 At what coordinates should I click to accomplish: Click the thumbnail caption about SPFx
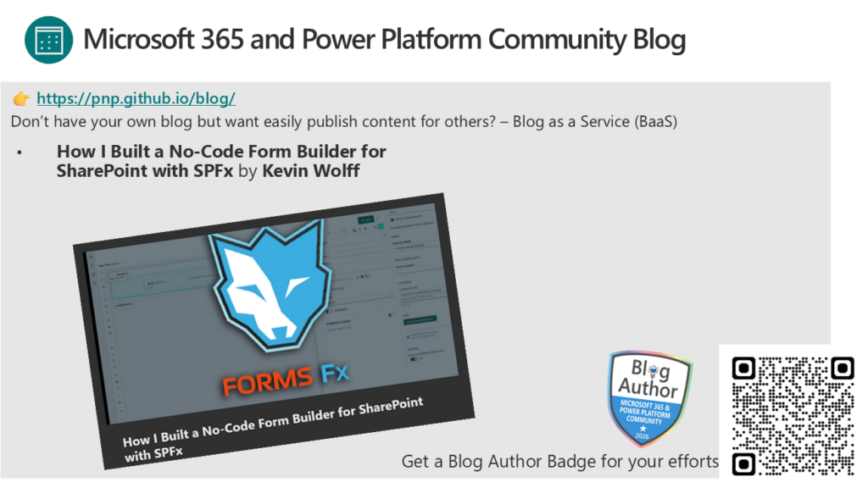click(272, 430)
